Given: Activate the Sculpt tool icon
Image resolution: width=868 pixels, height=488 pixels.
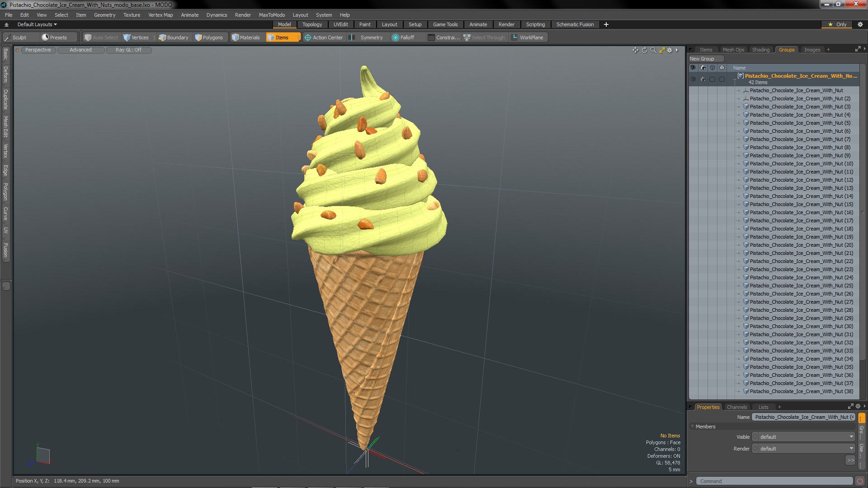Looking at the screenshot, I should pyautogui.click(x=7, y=38).
